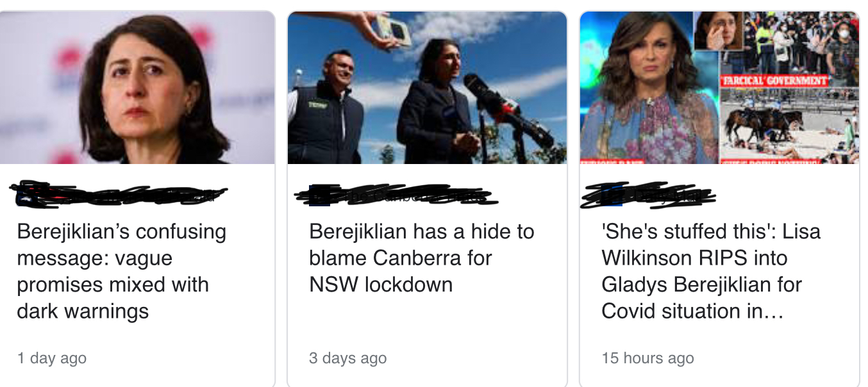868x387 pixels.
Task: Click the blue square favicon on middle card
Action: pyautogui.click(x=319, y=196)
